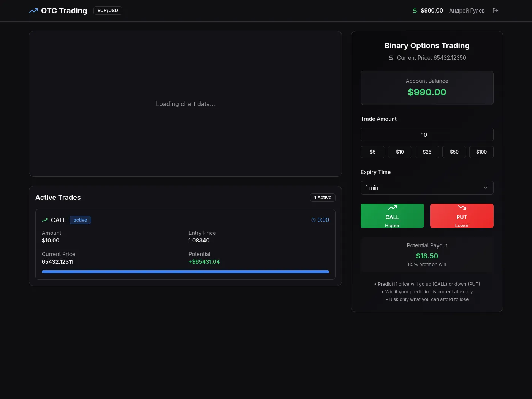Viewport: 532px width, 399px height.
Task: Click the Trade Amount input field
Action: 427,135
